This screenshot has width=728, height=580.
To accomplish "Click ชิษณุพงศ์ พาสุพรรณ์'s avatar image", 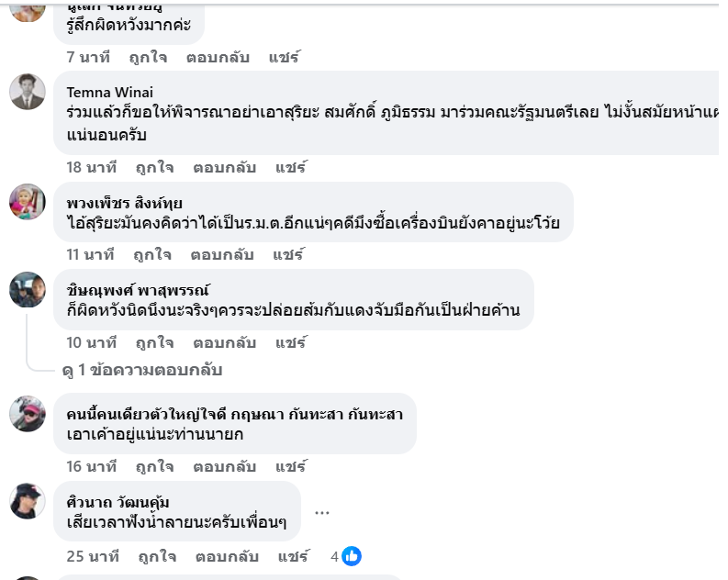I will (28, 289).
